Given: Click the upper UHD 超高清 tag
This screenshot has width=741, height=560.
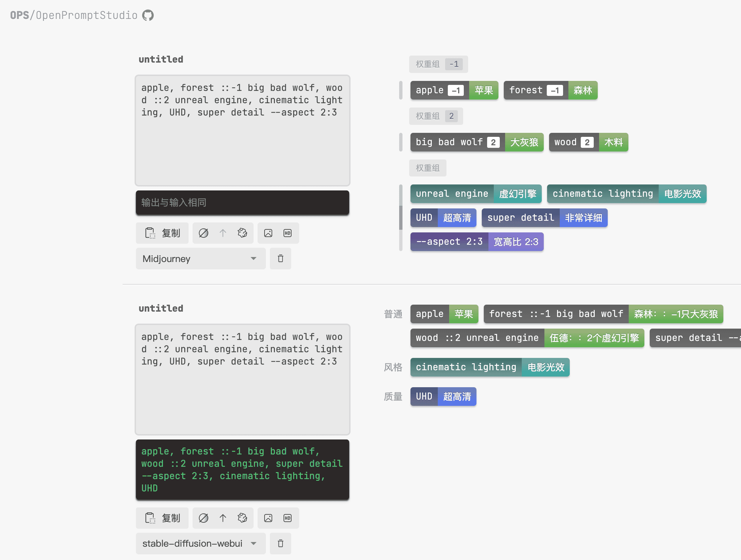Looking at the screenshot, I should (x=443, y=218).
